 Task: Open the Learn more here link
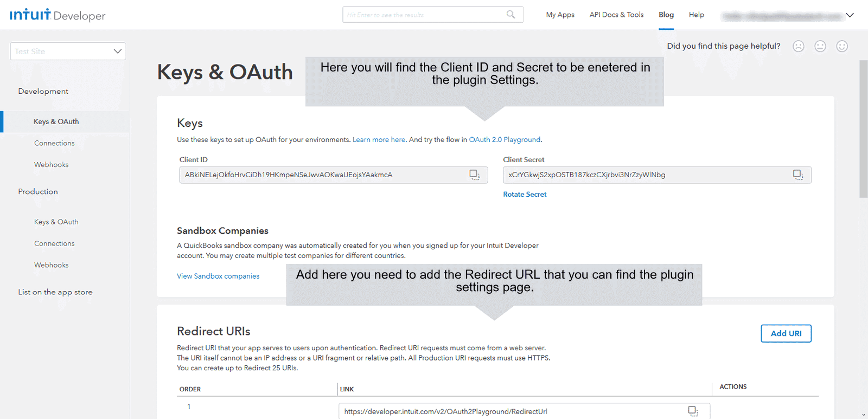[x=379, y=139]
